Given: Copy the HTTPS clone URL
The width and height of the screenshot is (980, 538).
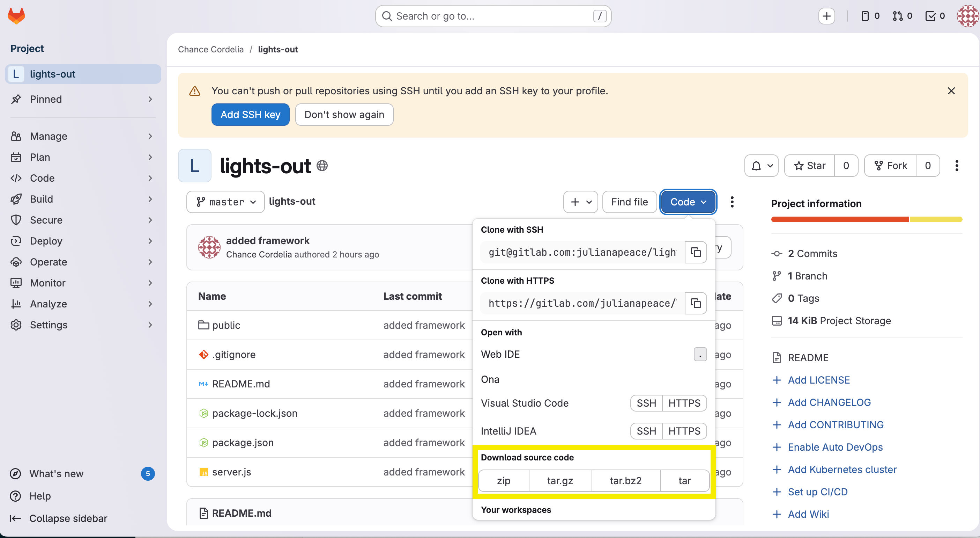Looking at the screenshot, I should coord(696,303).
